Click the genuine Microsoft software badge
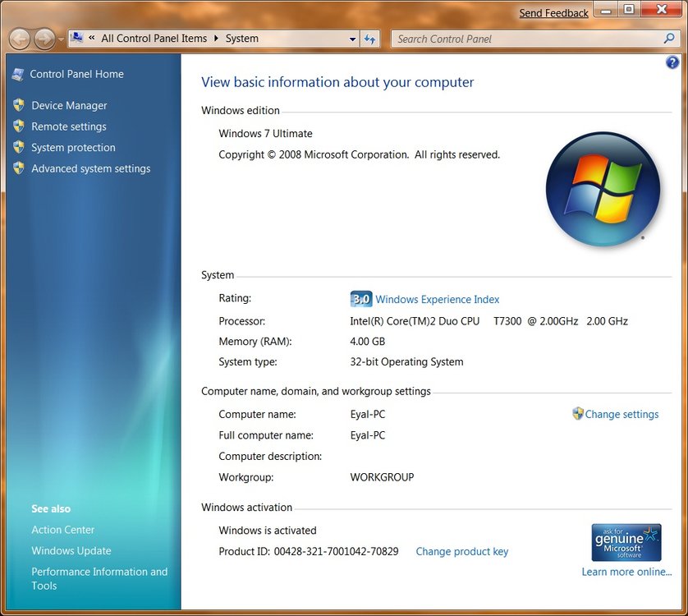Viewport: 688px width, 616px height. [x=626, y=542]
